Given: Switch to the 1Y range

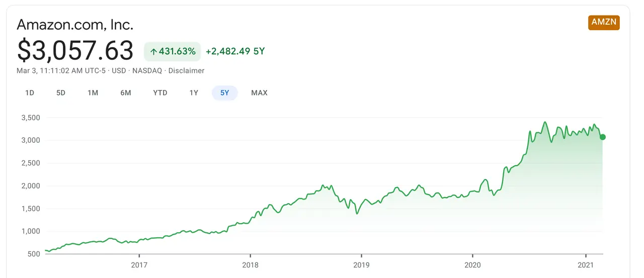Looking at the screenshot, I should click(194, 93).
